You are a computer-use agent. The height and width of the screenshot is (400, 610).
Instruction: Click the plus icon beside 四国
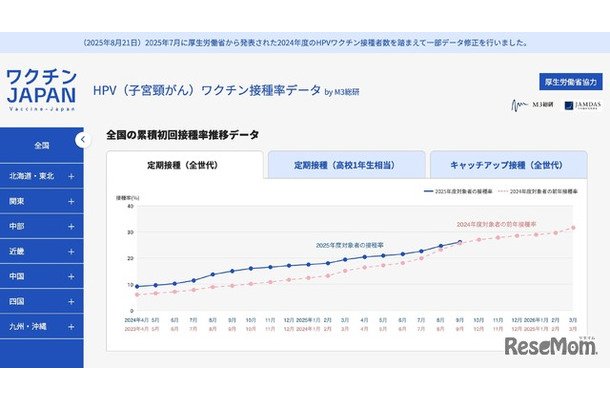coord(71,301)
